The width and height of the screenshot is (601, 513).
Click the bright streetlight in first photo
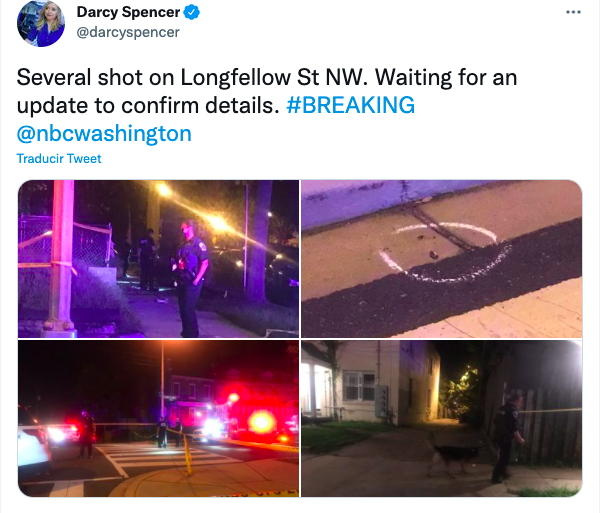[x=164, y=189]
